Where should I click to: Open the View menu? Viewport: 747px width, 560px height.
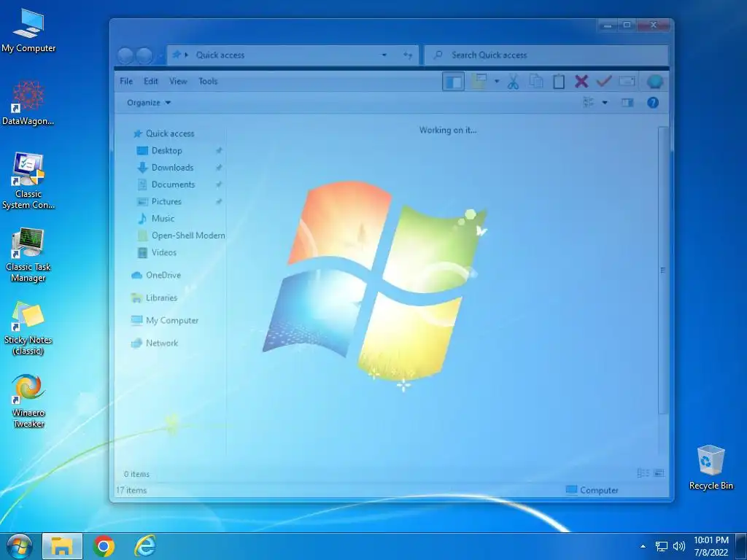pyautogui.click(x=178, y=82)
